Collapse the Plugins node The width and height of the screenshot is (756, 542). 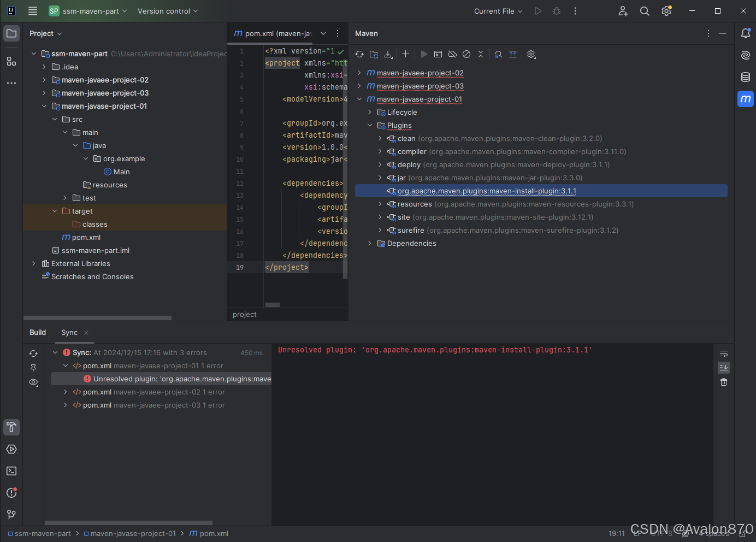370,125
